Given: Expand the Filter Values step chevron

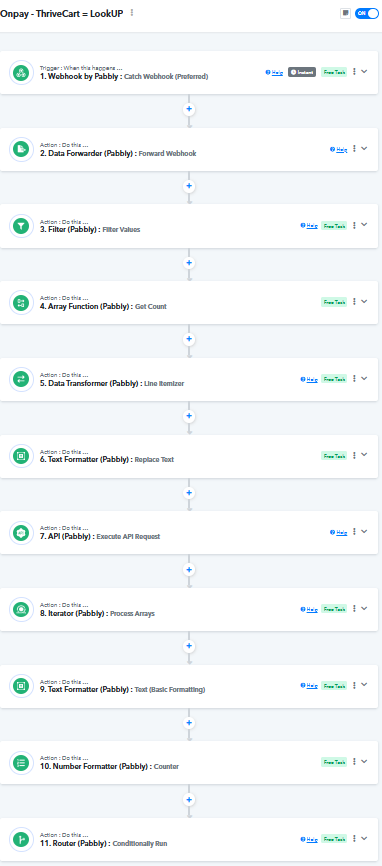Looking at the screenshot, I should [364, 225].
